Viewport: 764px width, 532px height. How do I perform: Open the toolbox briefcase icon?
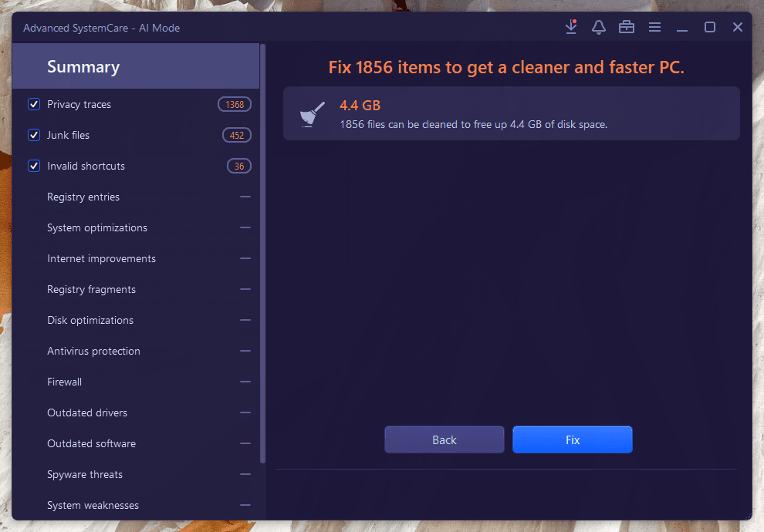point(627,27)
